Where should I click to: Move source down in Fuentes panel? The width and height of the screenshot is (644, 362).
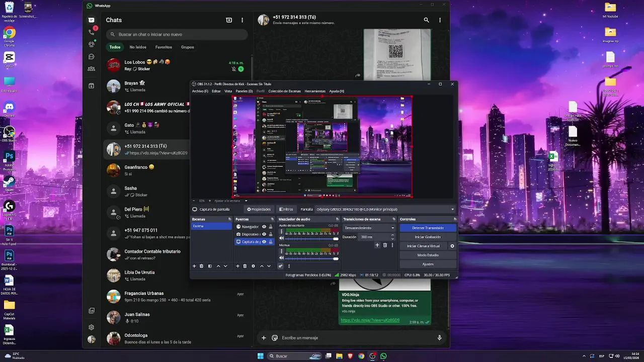(x=269, y=266)
